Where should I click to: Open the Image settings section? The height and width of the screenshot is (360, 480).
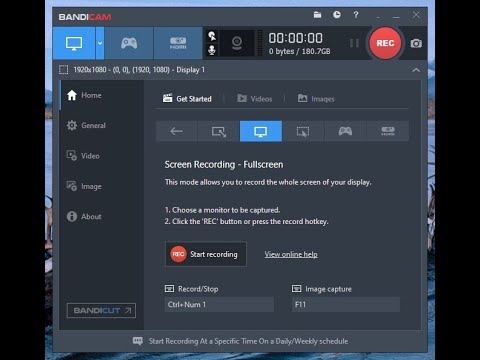[x=102, y=186]
